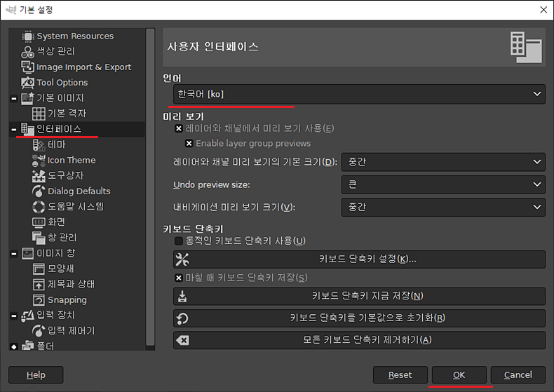The width and height of the screenshot is (554, 392).
Task: Enable 동적인 키보드 단축키 사용 checkbox
Action: 179,241
